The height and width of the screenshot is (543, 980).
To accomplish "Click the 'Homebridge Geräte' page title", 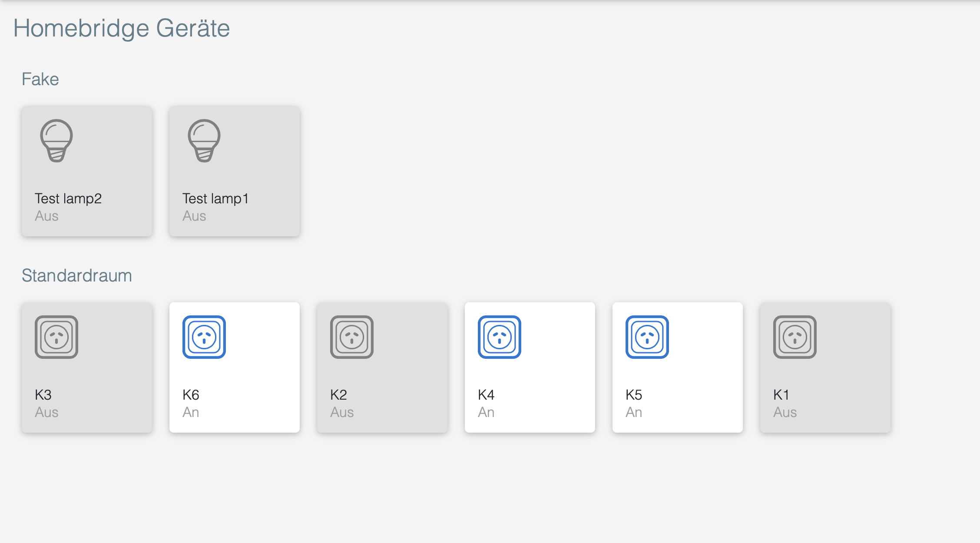I will click(x=122, y=28).
